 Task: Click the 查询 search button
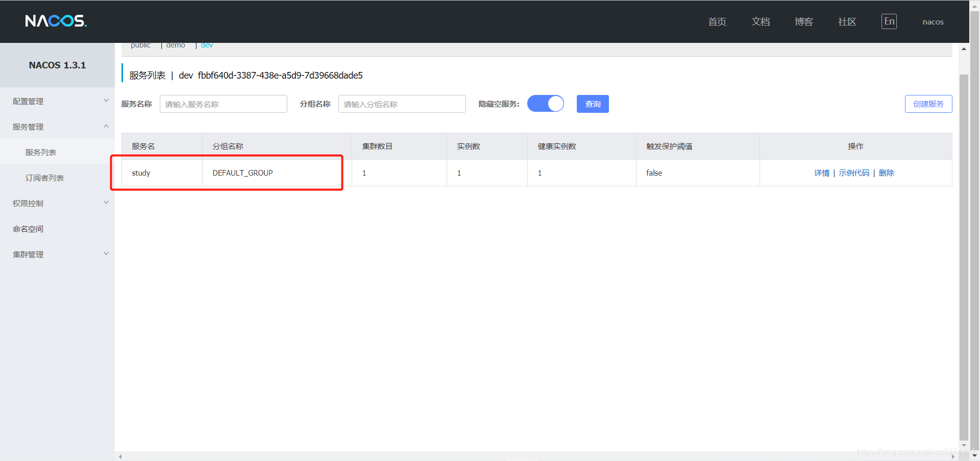[593, 104]
